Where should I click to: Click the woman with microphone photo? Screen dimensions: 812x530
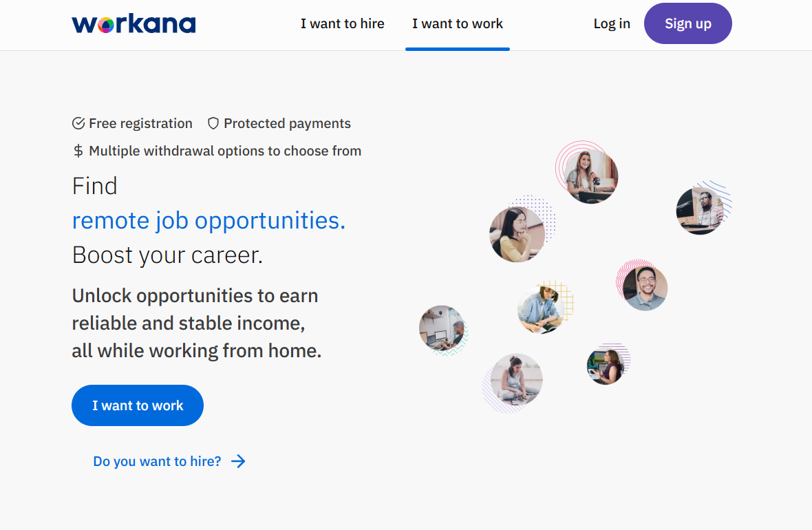point(591,176)
